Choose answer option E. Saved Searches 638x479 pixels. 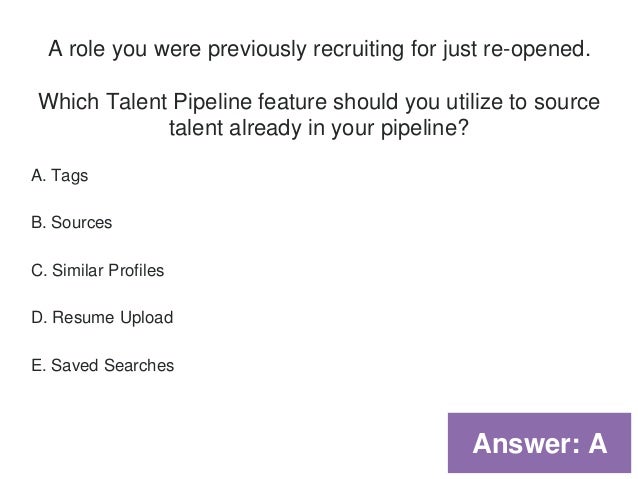103,366
